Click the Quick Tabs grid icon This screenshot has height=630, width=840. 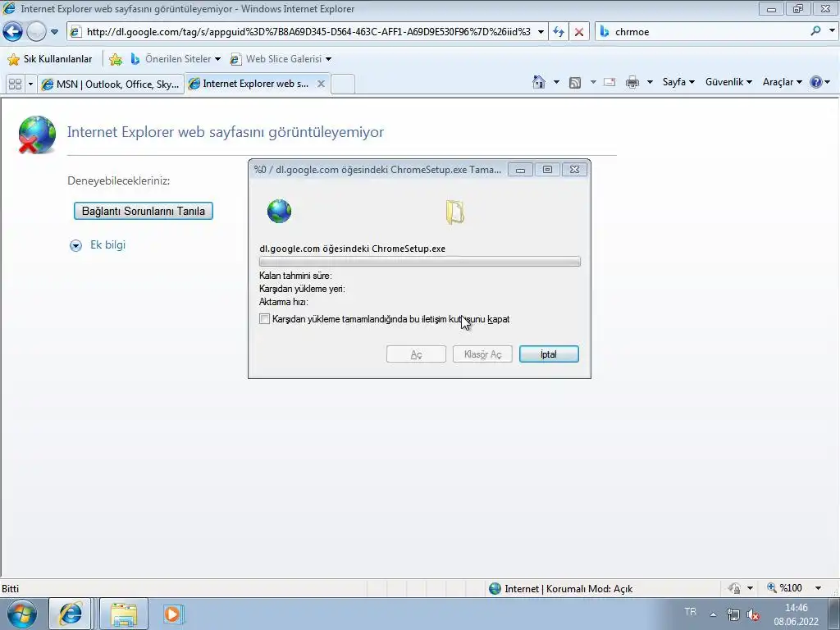[x=15, y=84]
